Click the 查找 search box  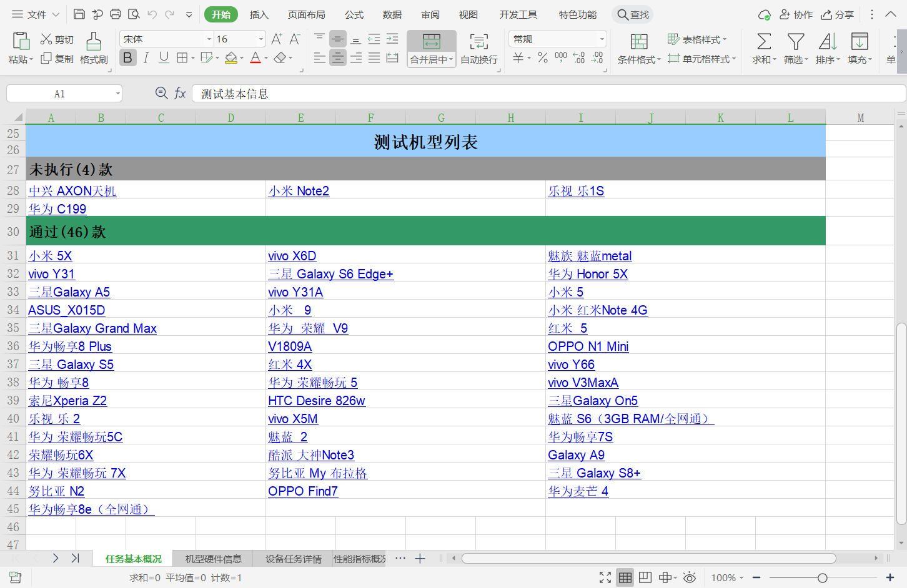(x=633, y=14)
